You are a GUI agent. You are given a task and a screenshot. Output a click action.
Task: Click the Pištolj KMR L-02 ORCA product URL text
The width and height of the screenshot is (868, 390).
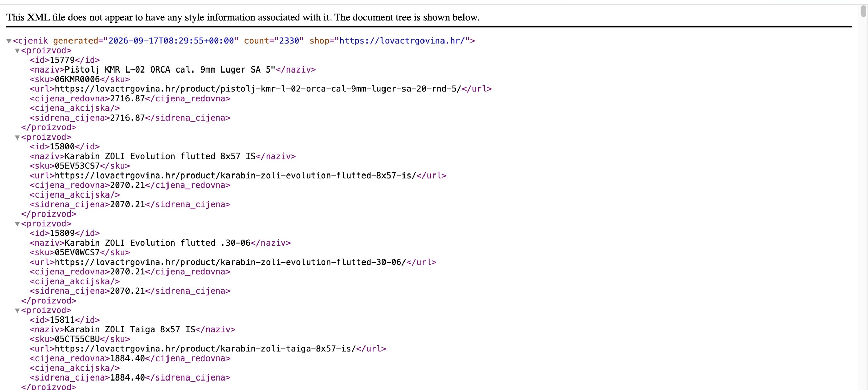pos(258,89)
